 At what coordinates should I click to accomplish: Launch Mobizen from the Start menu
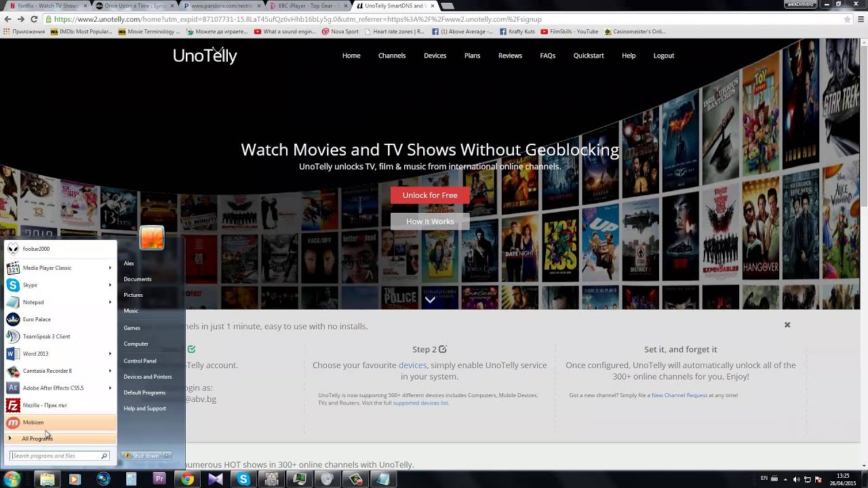point(60,422)
